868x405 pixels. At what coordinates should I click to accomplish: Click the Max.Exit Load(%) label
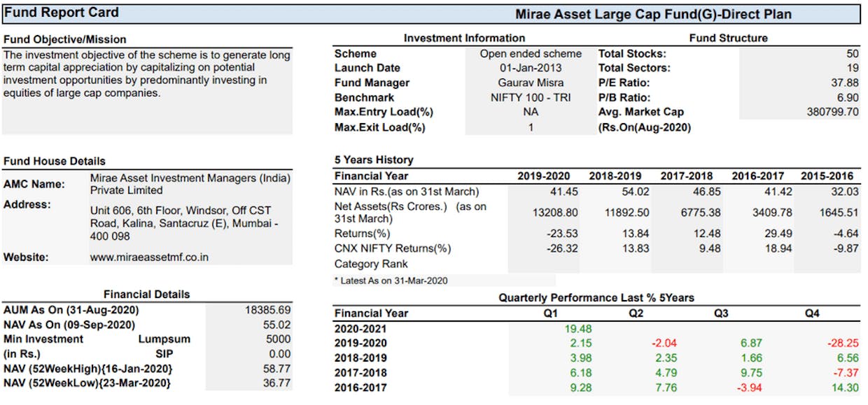379,127
